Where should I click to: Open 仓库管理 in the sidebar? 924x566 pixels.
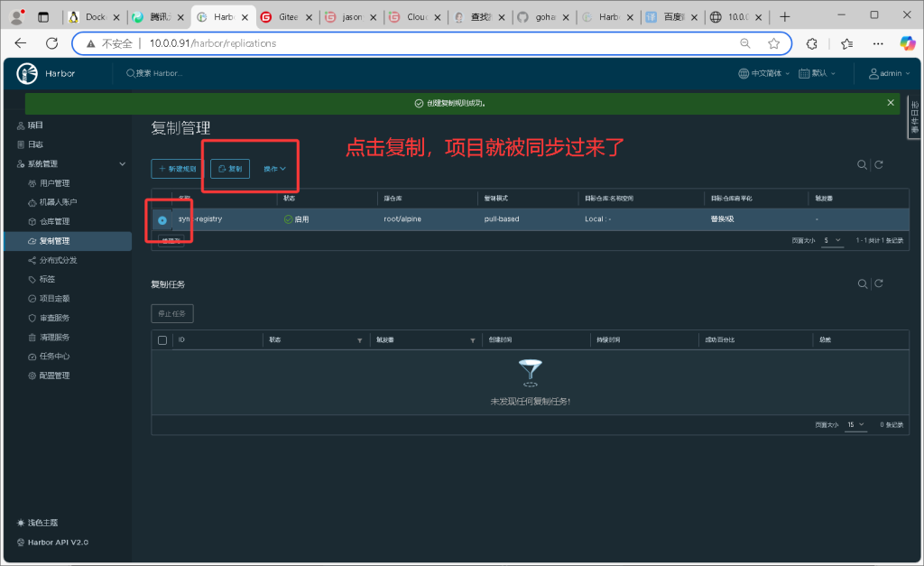coord(54,221)
